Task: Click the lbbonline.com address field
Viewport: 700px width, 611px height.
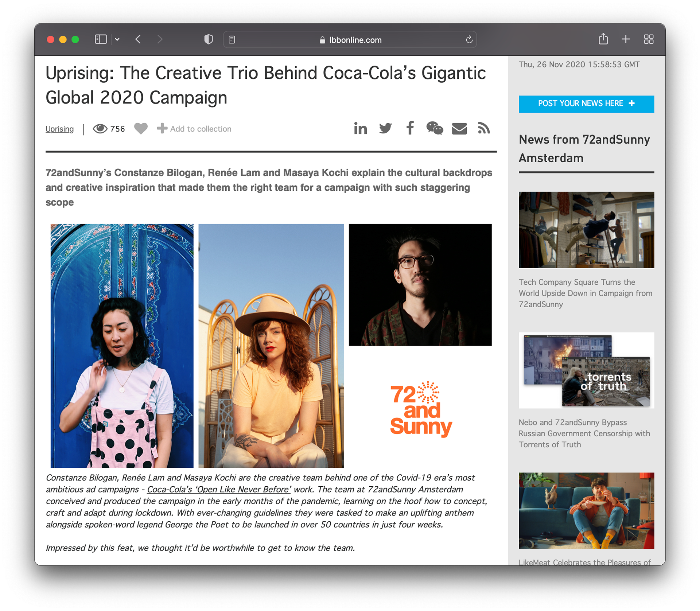Action: (350, 40)
